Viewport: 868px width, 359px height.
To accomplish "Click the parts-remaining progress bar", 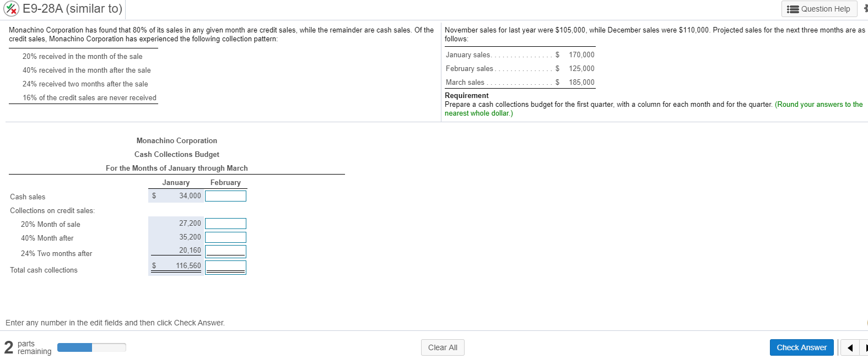I will [x=91, y=347].
